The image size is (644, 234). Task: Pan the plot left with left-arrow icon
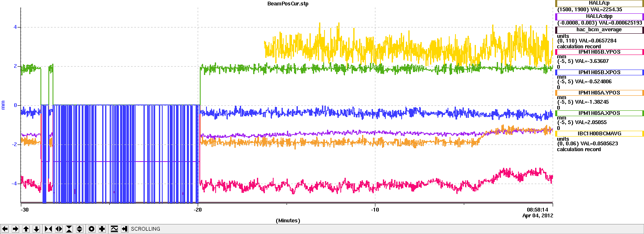point(5,229)
